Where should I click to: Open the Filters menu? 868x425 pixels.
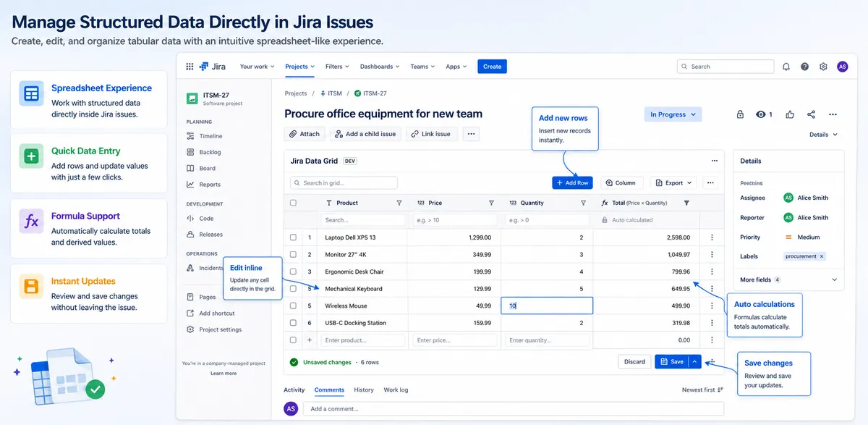337,67
